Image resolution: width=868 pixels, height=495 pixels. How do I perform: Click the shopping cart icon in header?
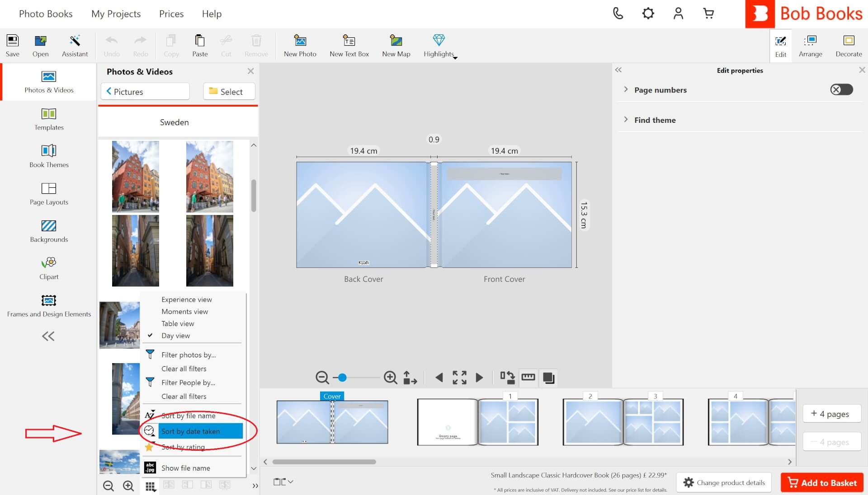click(708, 14)
